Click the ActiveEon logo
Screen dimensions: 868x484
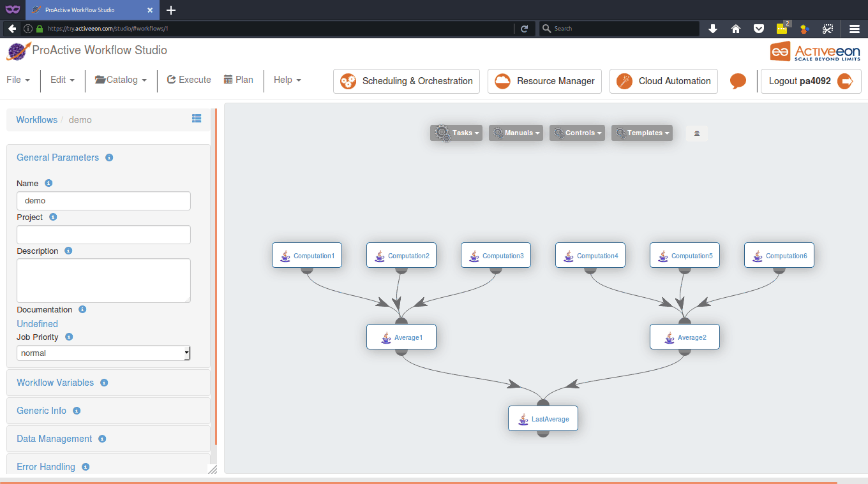click(x=815, y=51)
